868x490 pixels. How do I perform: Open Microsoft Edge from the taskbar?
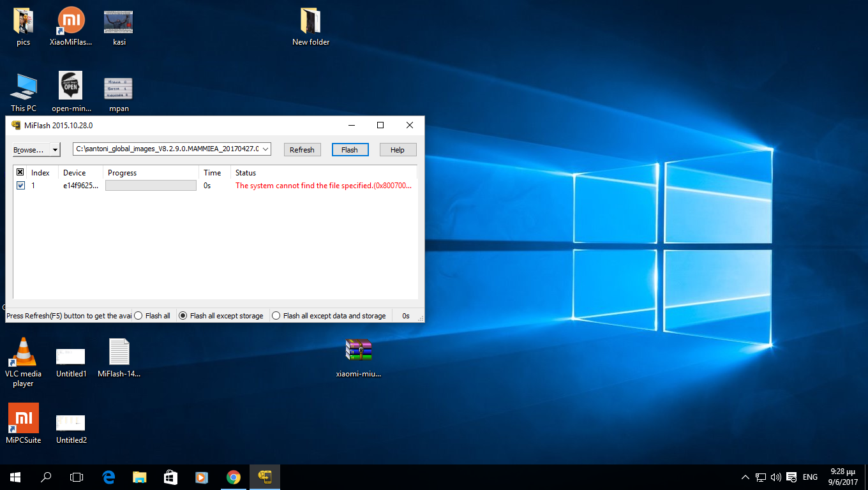tap(108, 477)
